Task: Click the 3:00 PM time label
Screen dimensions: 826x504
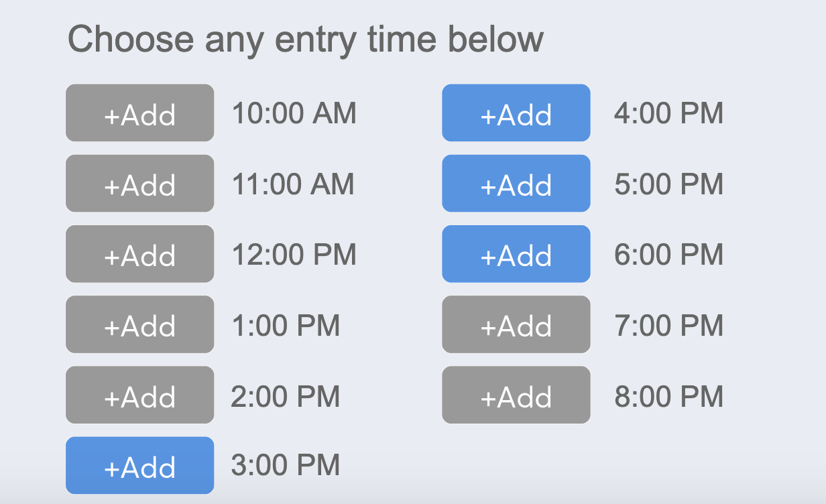Action: coord(285,465)
